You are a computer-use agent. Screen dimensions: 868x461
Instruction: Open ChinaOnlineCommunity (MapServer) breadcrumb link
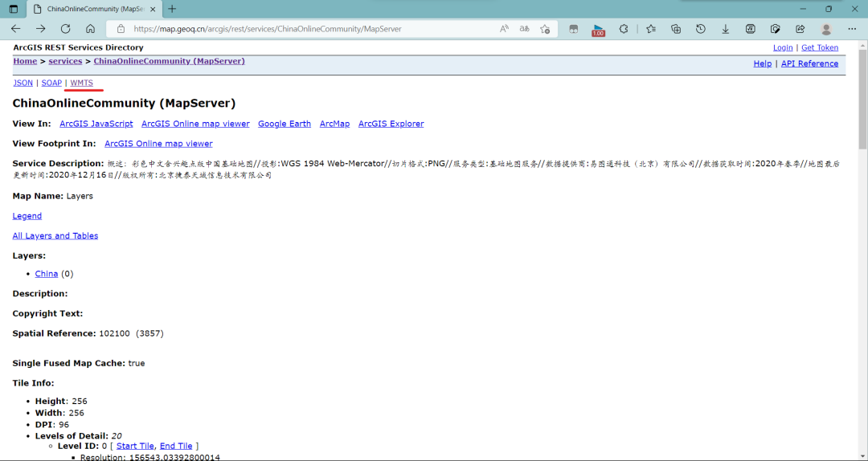coord(169,61)
